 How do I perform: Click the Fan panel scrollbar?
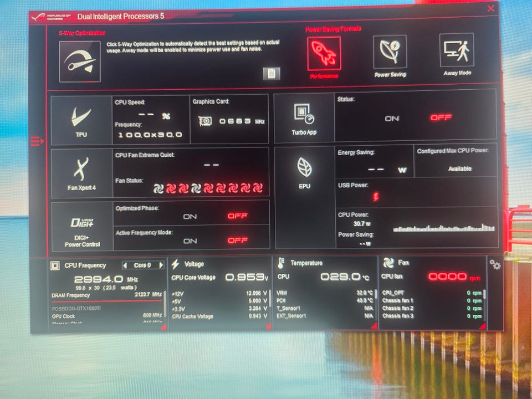point(484,294)
